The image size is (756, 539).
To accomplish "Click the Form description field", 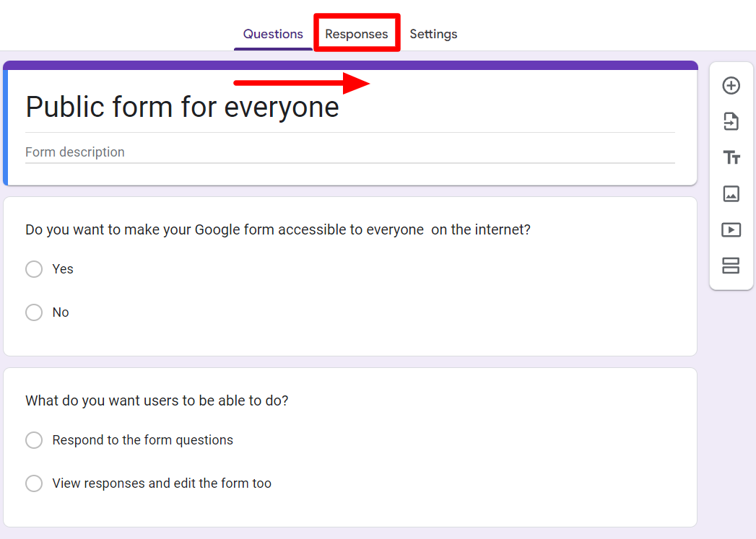I will tap(350, 152).
